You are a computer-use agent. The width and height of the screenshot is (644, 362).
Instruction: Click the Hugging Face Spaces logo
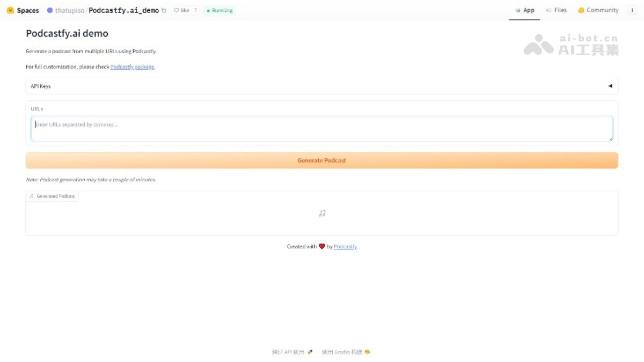[x=10, y=10]
